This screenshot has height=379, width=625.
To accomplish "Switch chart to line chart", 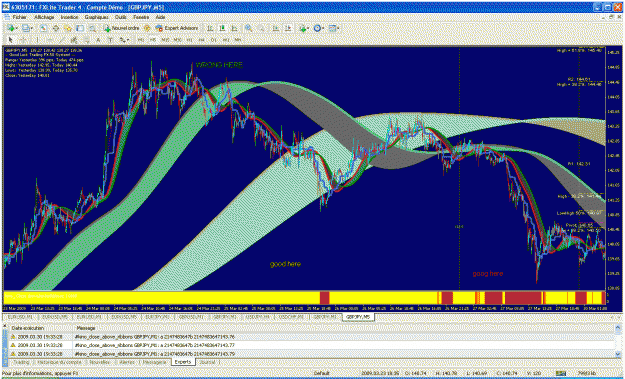I will (234, 28).
